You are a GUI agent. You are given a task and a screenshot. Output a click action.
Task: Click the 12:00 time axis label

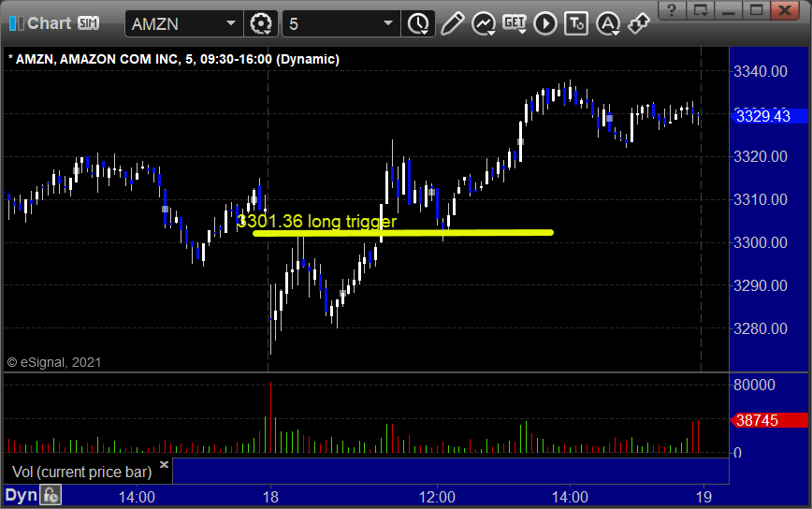pos(437,497)
